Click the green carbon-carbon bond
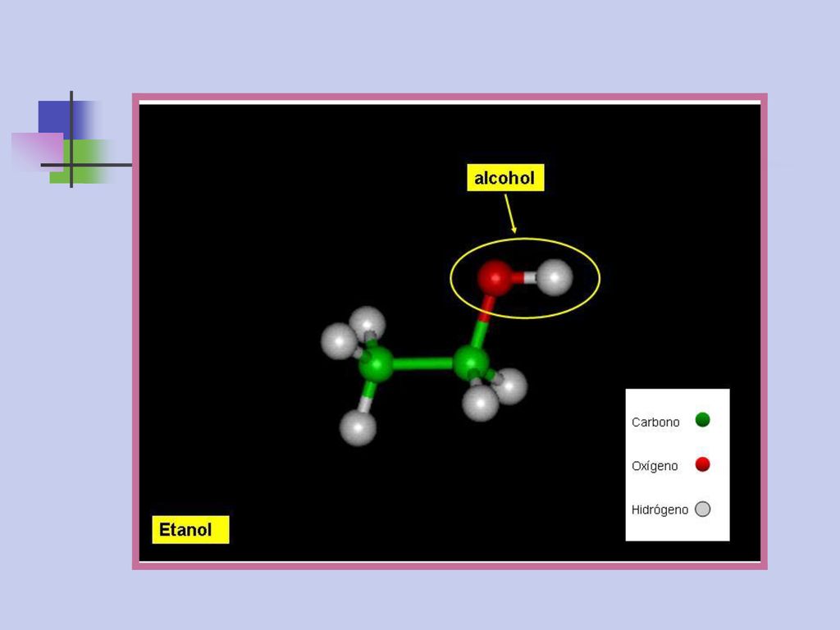The image size is (840, 630). 423,363
